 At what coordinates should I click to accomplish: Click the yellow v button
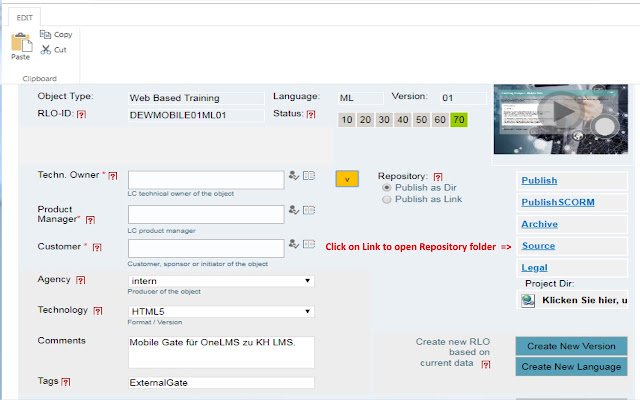pyautogui.click(x=347, y=179)
